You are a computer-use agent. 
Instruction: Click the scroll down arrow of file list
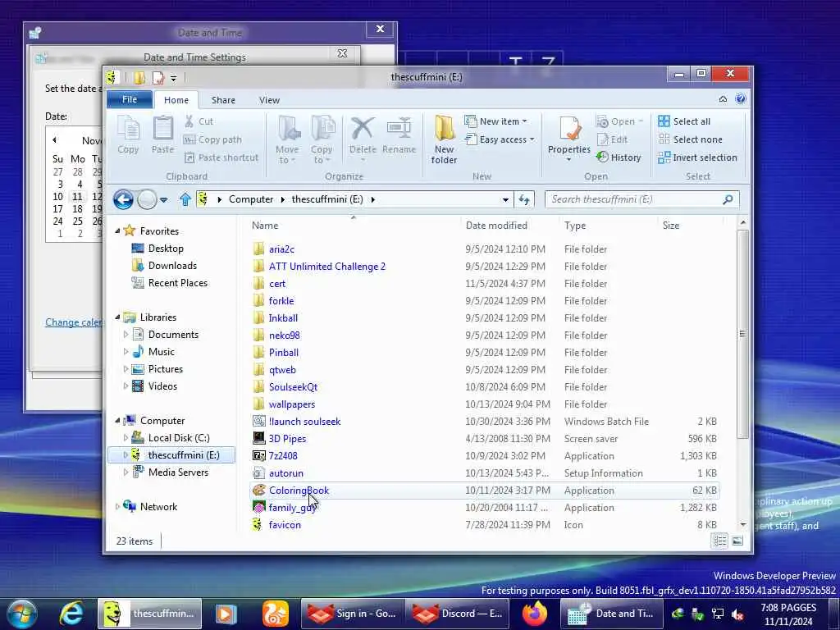pos(742,524)
